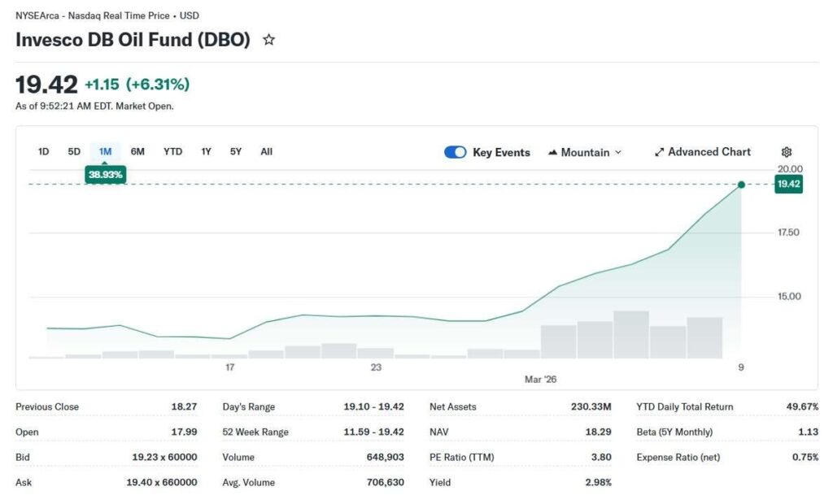Select the 1D time range tab
Screen dimensions: 833x504
click(x=44, y=151)
